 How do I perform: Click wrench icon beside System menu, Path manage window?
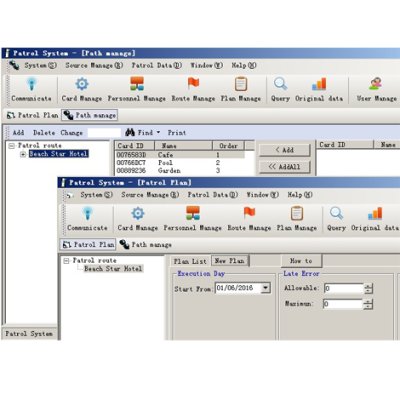point(14,65)
